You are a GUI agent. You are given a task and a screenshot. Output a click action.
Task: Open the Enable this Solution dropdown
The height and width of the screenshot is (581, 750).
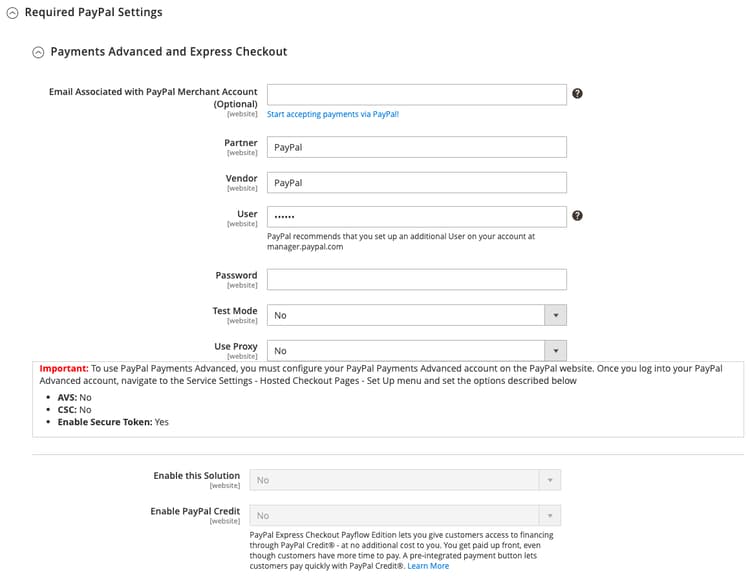tap(394, 480)
